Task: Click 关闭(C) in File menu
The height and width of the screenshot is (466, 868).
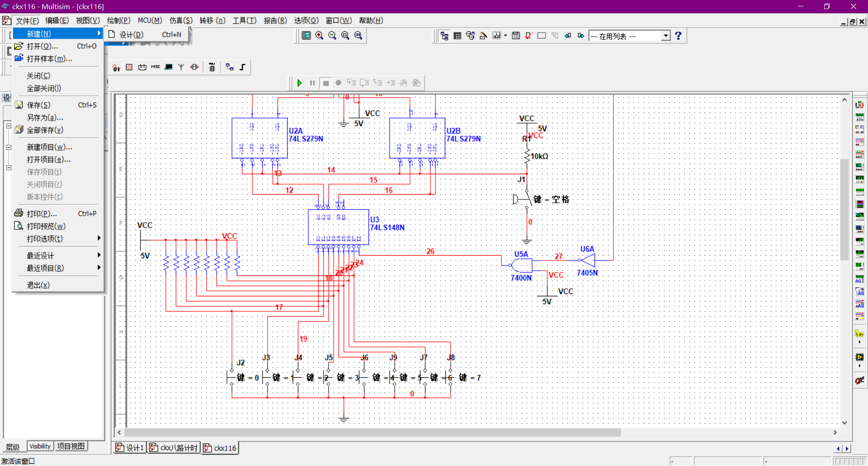Action: click(x=58, y=76)
